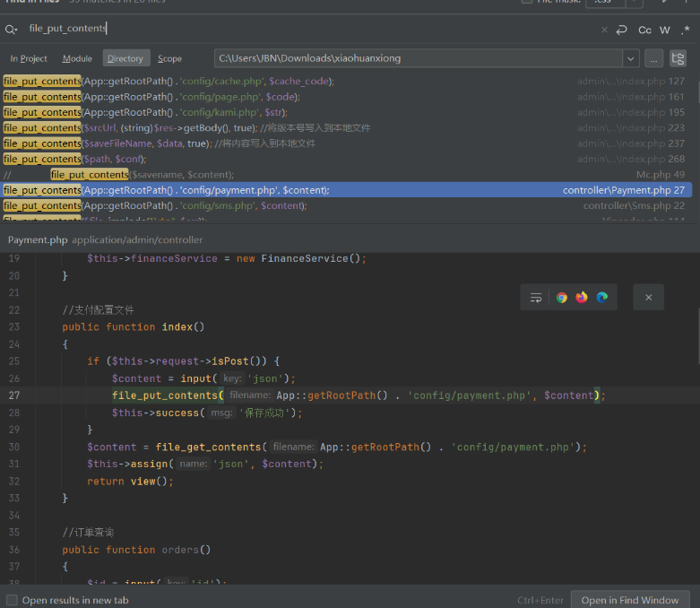
Task: Select the In Project scope tab
Action: point(29,58)
